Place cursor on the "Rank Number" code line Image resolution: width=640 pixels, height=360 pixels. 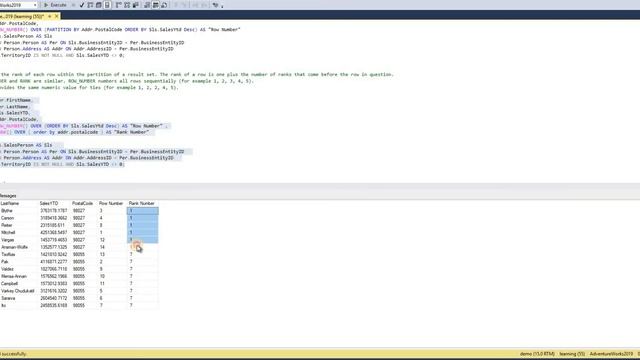(x=74, y=132)
